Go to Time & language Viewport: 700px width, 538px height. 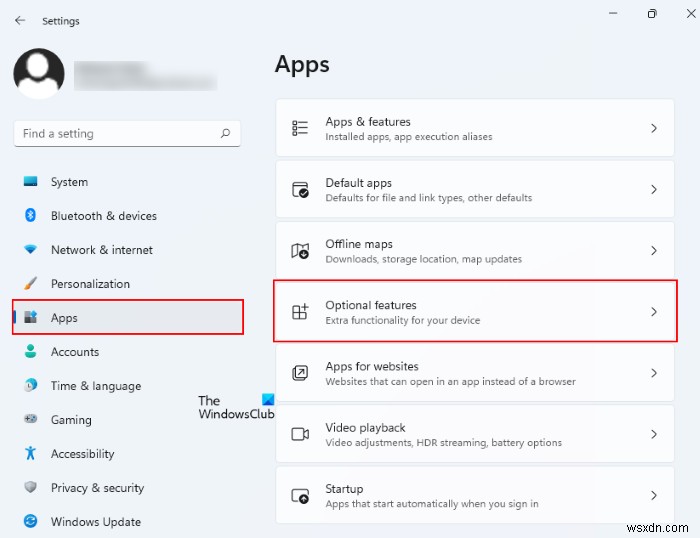(128, 386)
